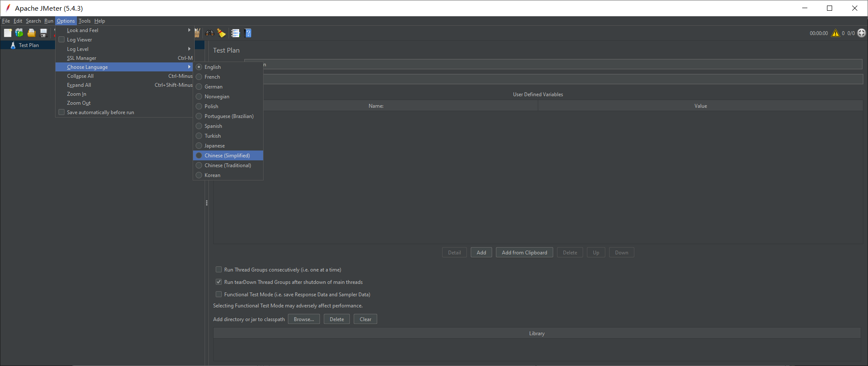Viewport: 868px width, 366px height.
Task: Click the Up button
Action: 596,253
